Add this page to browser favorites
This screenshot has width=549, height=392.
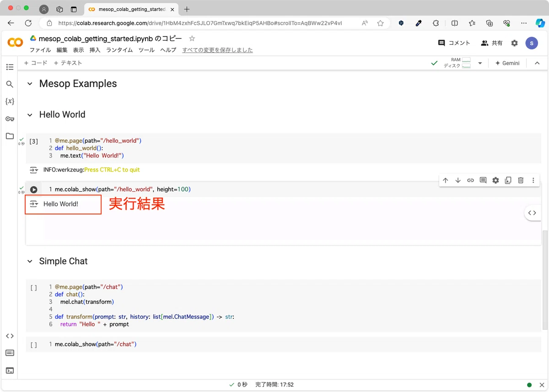[380, 23]
